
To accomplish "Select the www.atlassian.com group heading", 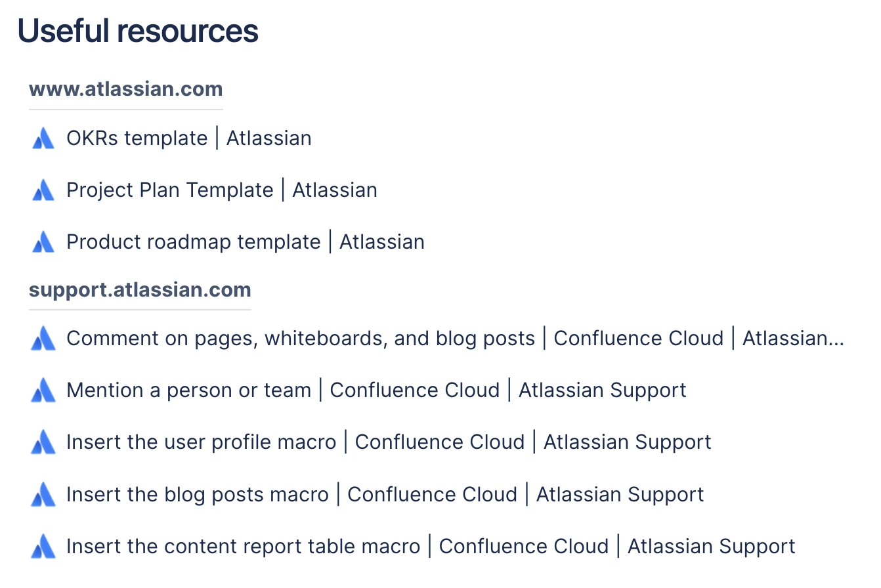I will (126, 89).
